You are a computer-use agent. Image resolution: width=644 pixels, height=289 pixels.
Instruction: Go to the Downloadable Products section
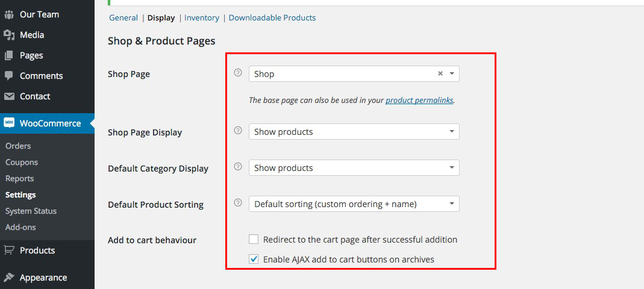(272, 18)
